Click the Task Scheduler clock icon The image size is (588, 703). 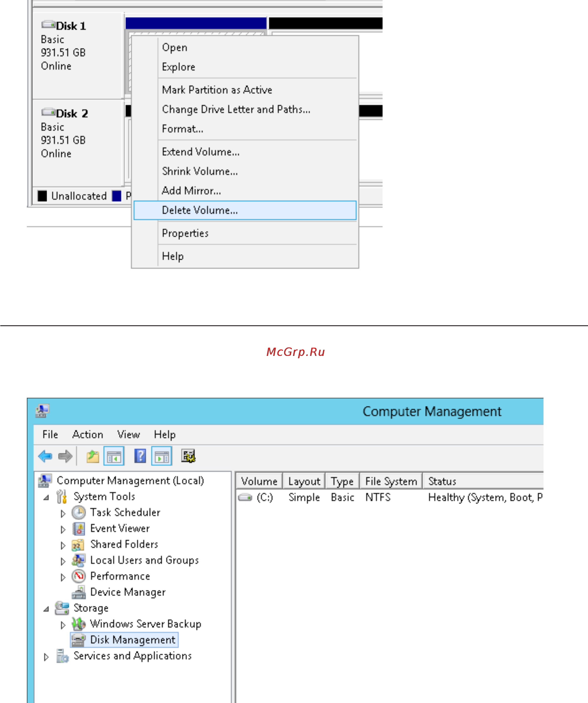click(78, 513)
